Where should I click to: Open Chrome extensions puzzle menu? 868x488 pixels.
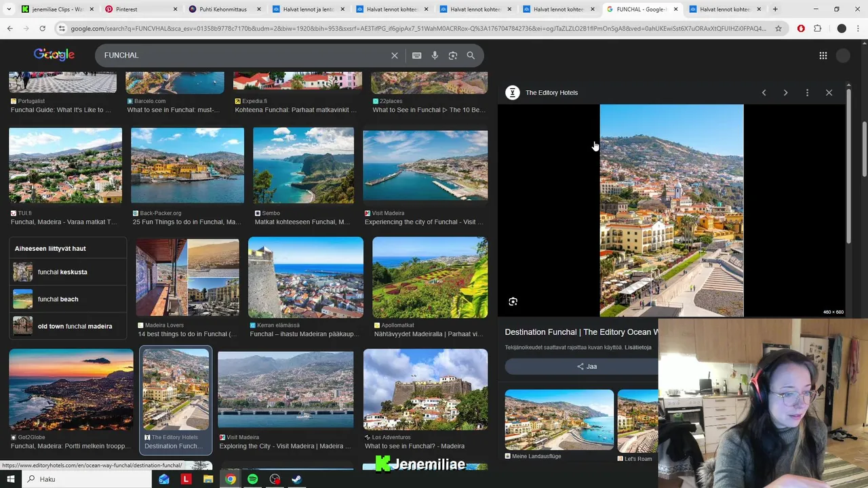(x=817, y=28)
